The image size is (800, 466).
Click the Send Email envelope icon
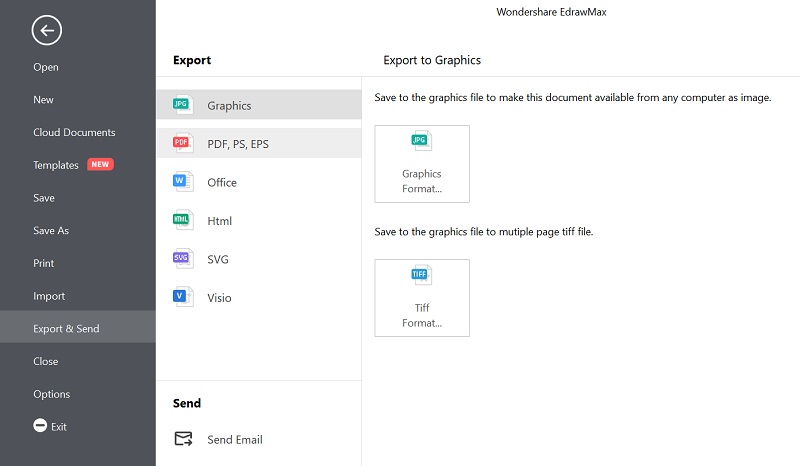coord(183,438)
